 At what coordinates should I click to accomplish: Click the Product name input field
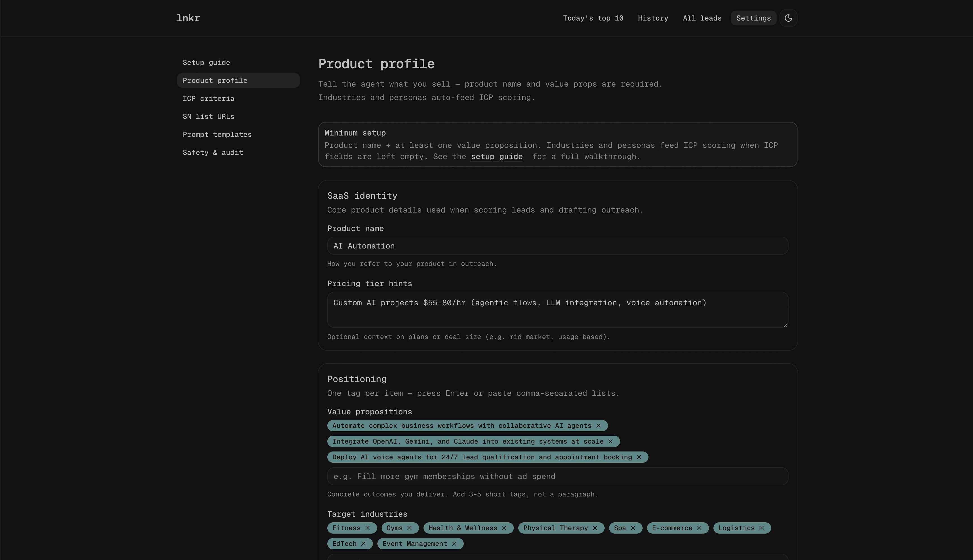point(557,246)
